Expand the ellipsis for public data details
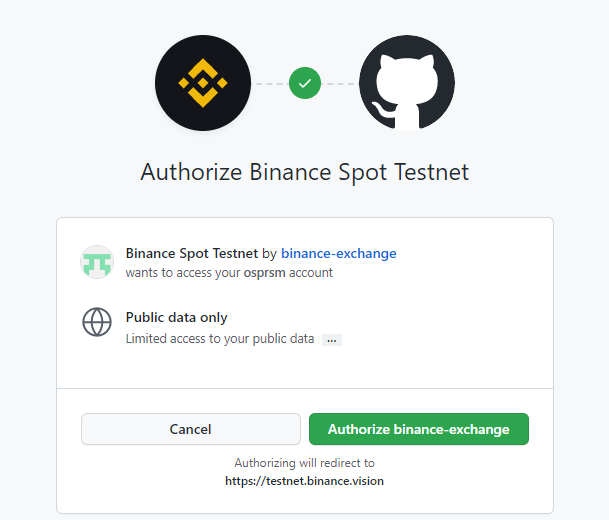This screenshot has width=609, height=520. (332, 340)
